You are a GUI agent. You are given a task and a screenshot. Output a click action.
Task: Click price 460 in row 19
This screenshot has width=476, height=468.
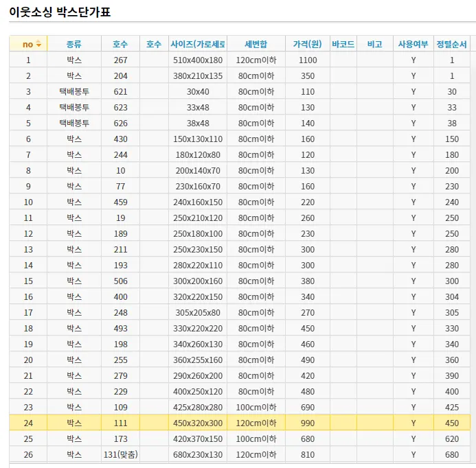click(308, 344)
